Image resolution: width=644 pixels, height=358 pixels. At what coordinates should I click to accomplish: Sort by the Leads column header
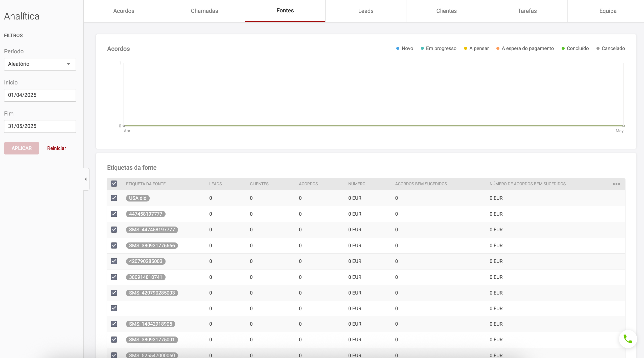tap(215, 184)
